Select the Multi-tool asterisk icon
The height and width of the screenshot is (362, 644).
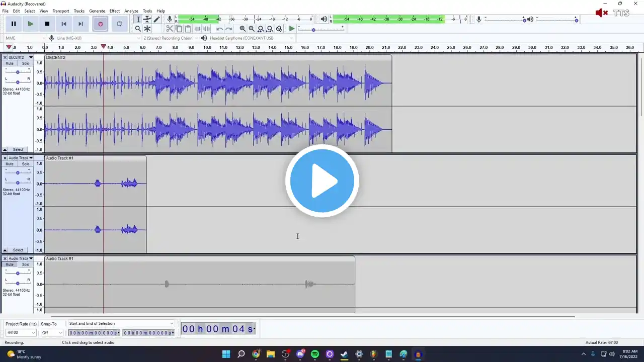pyautogui.click(x=147, y=29)
